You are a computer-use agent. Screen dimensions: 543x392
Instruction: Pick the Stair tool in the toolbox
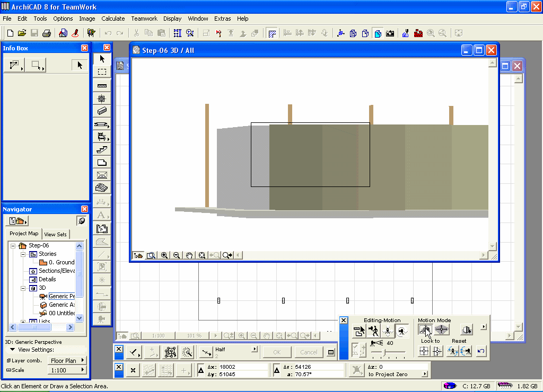pos(102,150)
